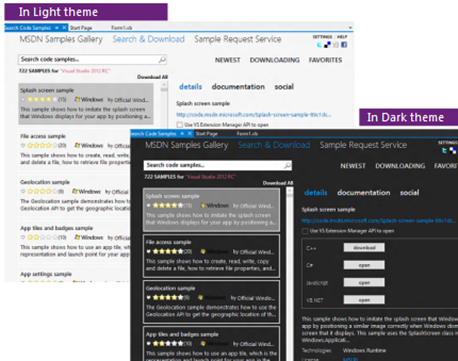Open documentation tab in Light window
This screenshot has width=458, height=361.
(x=238, y=87)
